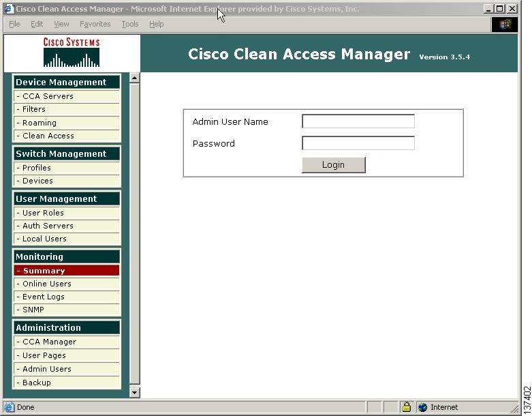Screen dimensions: 532x416
Task: Click the Monitoring header
Action: [67, 256]
